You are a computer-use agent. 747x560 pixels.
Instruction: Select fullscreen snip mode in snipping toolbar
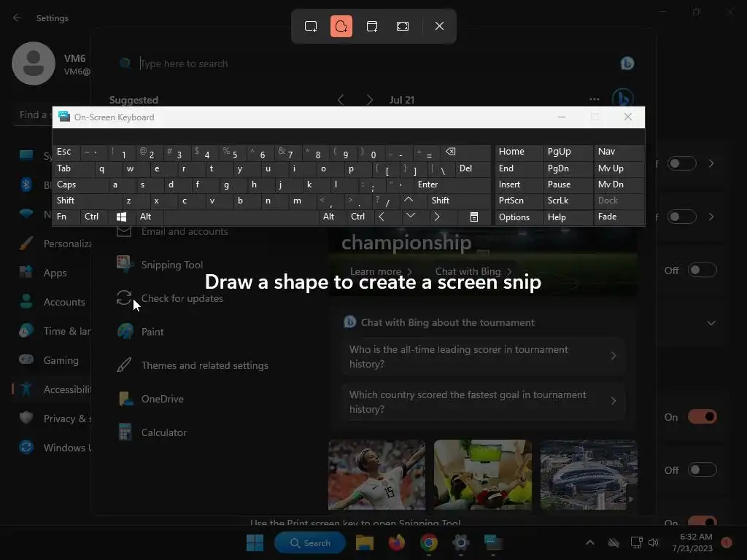[403, 26]
